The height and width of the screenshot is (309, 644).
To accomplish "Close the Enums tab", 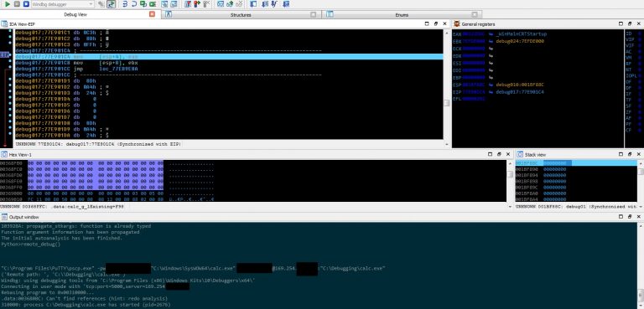I will coord(475,15).
